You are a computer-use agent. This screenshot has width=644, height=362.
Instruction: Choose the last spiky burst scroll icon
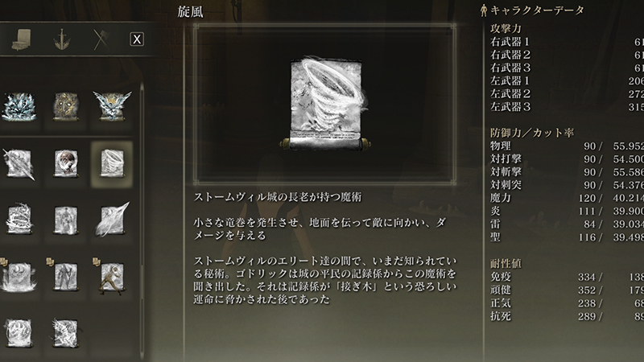(65, 334)
